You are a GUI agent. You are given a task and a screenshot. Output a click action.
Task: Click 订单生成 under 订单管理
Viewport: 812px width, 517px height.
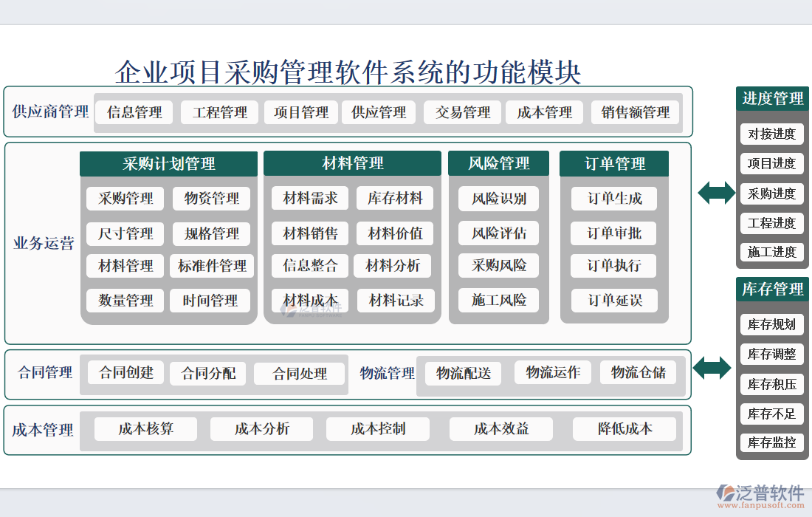tap(613, 198)
